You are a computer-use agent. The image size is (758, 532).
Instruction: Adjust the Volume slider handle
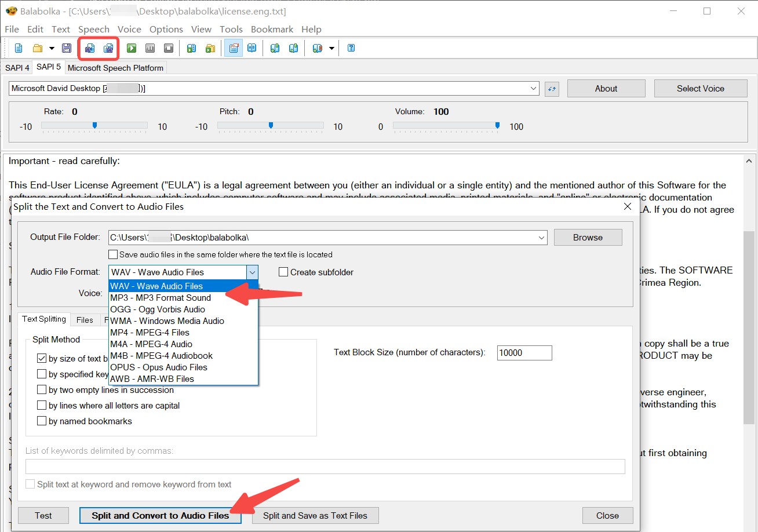497,125
